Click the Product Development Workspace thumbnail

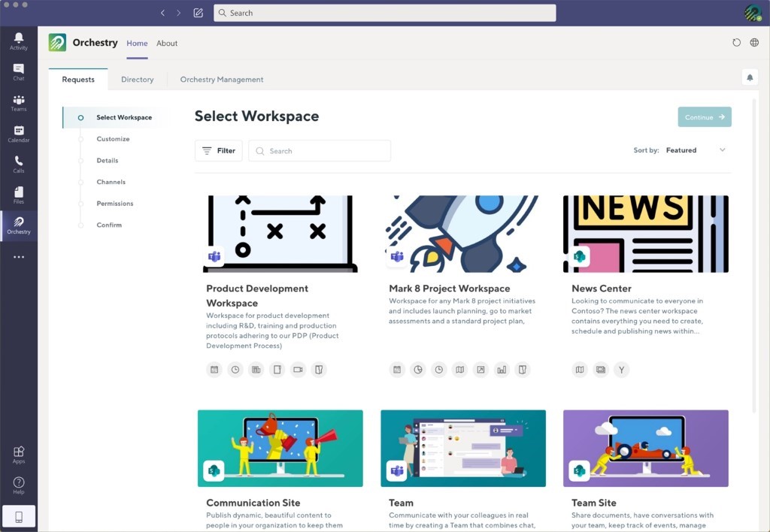coord(280,234)
